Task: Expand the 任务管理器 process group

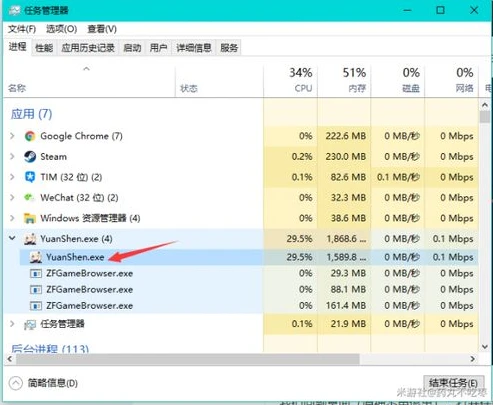Action: (x=12, y=324)
